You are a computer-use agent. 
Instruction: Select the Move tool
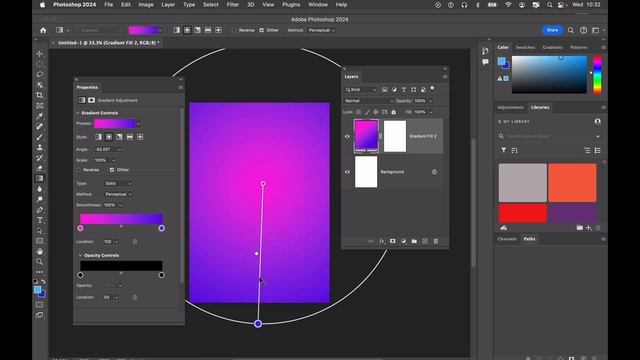click(40, 53)
